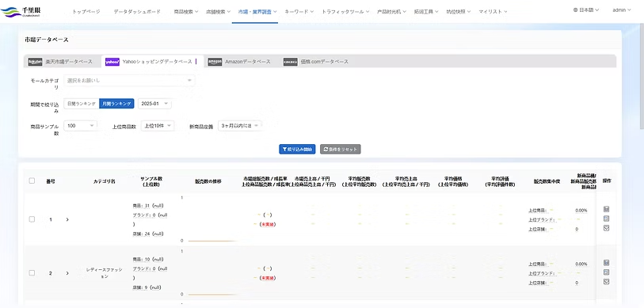Viewport: 644px width, 308px height.
Task: Click レディースファッション category name
Action: [x=105, y=273]
